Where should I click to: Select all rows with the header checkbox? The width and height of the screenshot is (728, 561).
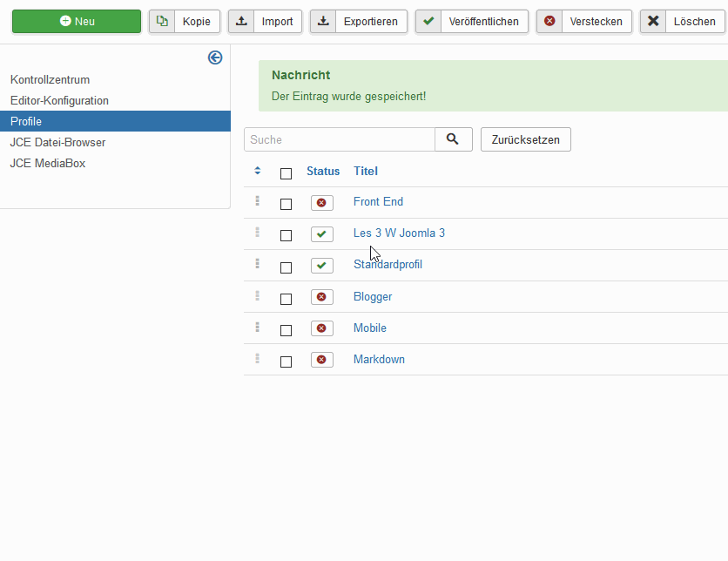pyautogui.click(x=286, y=173)
